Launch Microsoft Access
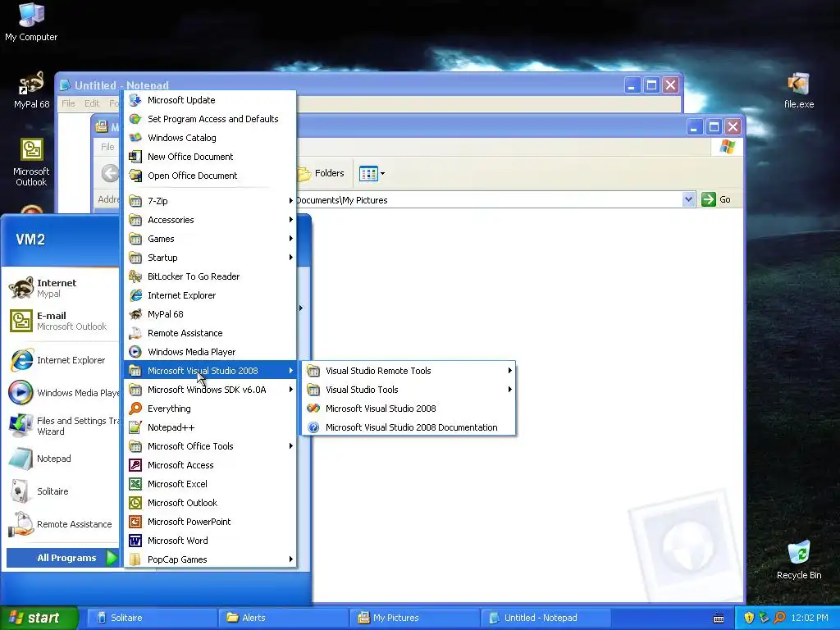840x630 pixels. (210, 465)
